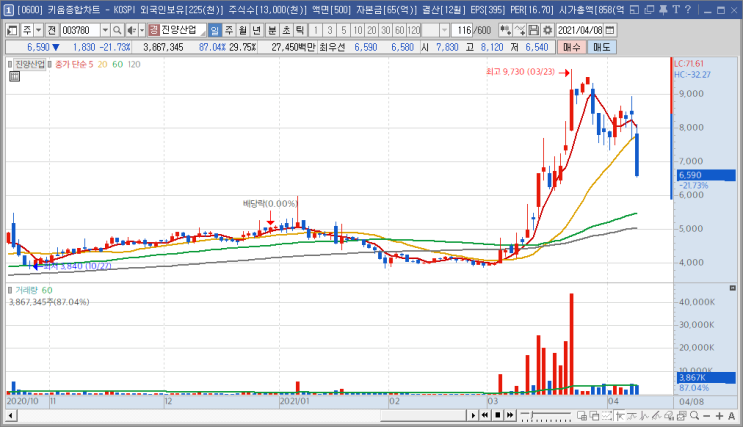This screenshot has width=743, height=427.
Task: Select the 주 weekly period toggle
Action: click(x=229, y=30)
